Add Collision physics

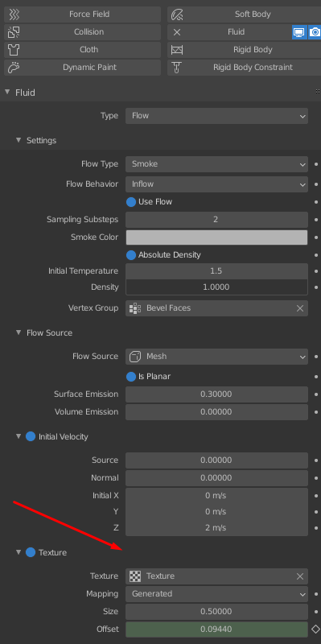point(83,32)
